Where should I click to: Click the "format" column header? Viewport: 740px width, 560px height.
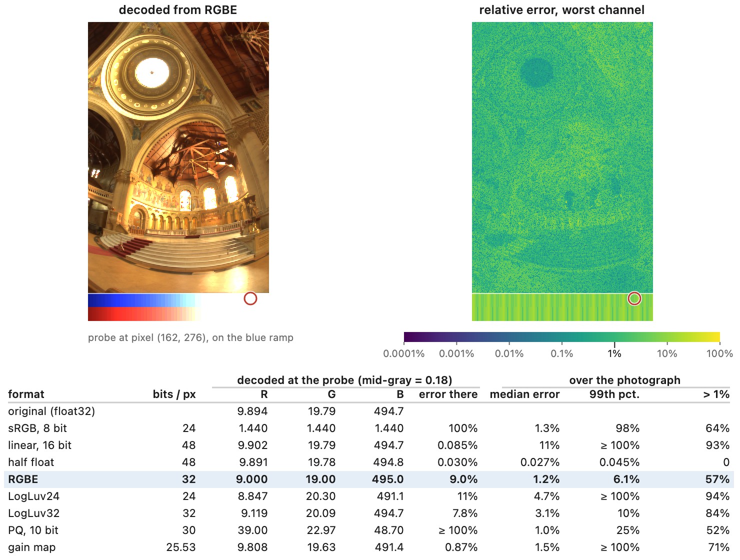26,394
